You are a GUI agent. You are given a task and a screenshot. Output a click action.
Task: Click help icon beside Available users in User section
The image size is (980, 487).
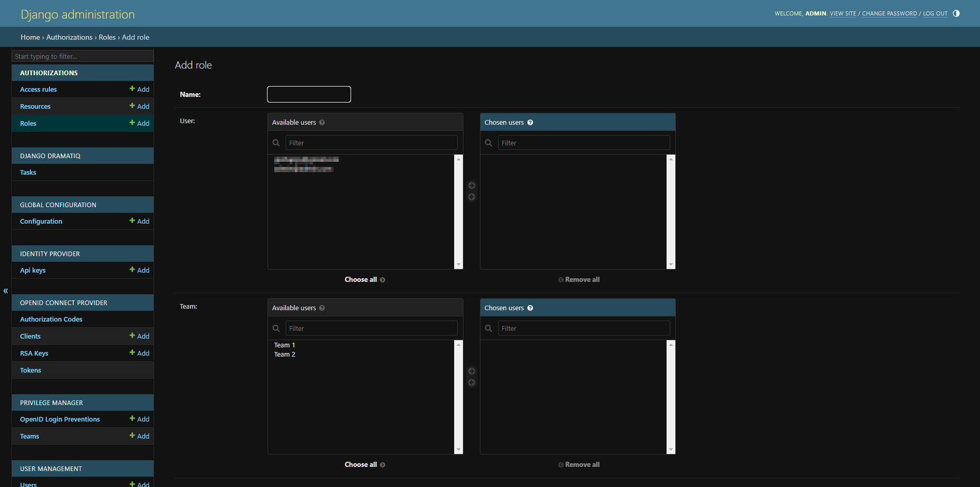(322, 123)
